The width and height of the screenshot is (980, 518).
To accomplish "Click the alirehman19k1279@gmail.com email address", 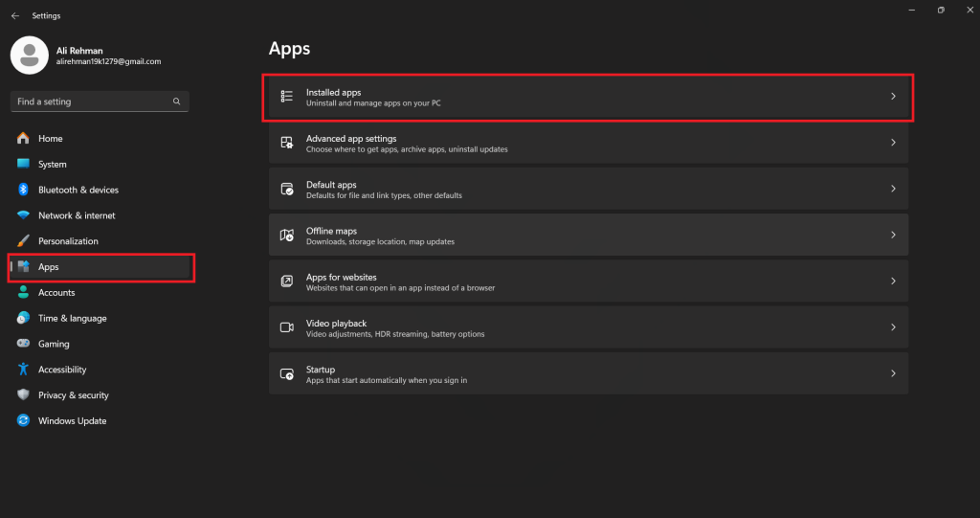I will 109,62.
